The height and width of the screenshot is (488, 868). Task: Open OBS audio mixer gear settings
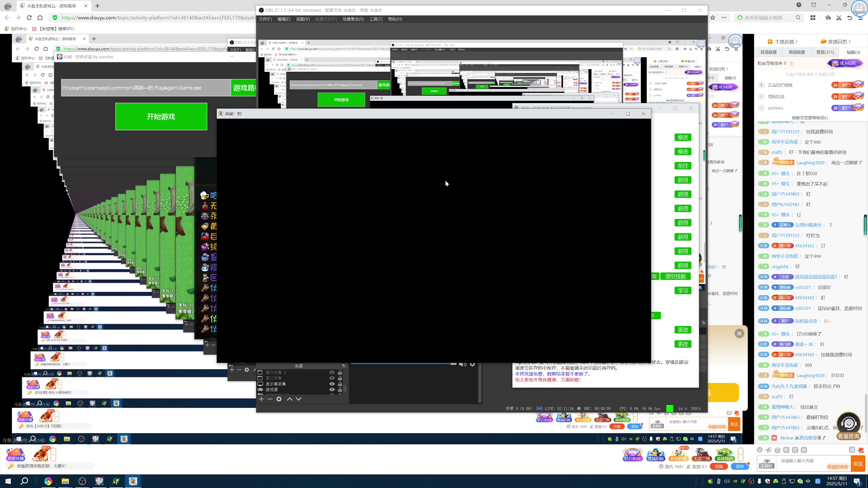[472, 364]
